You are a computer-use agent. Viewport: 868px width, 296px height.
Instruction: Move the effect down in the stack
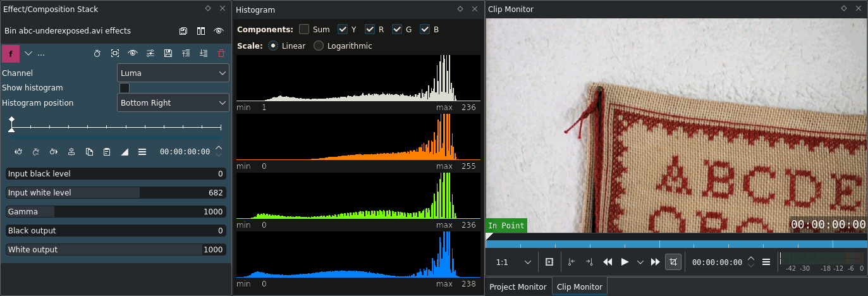point(204,54)
